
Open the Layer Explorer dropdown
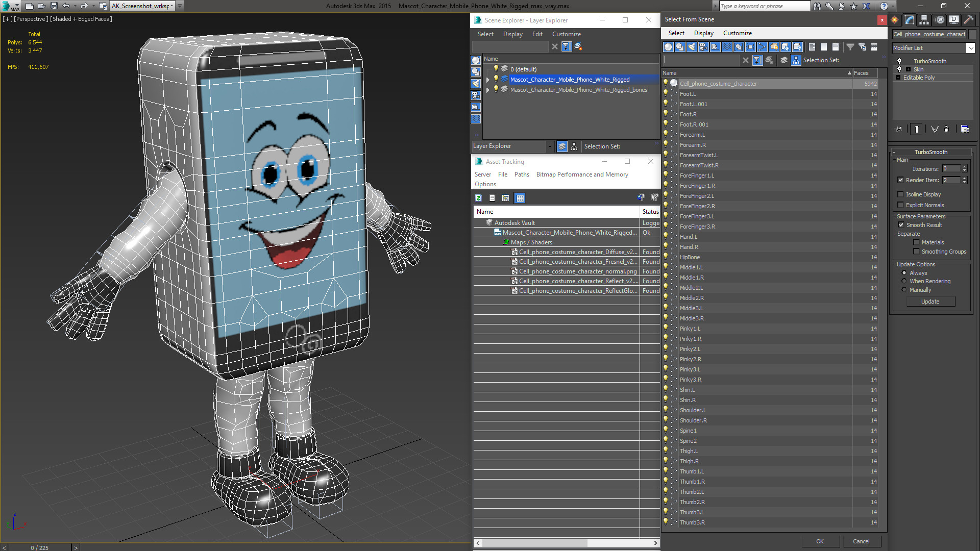(550, 146)
